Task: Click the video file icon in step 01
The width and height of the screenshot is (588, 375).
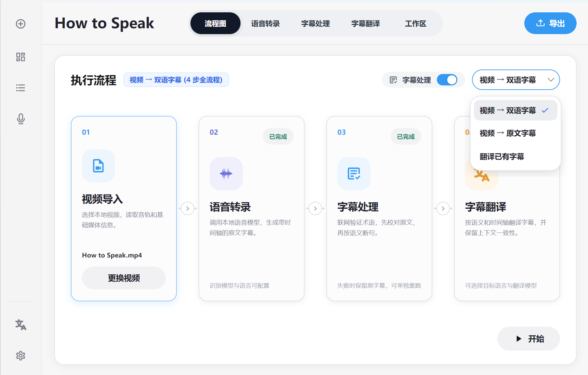Action: click(98, 166)
